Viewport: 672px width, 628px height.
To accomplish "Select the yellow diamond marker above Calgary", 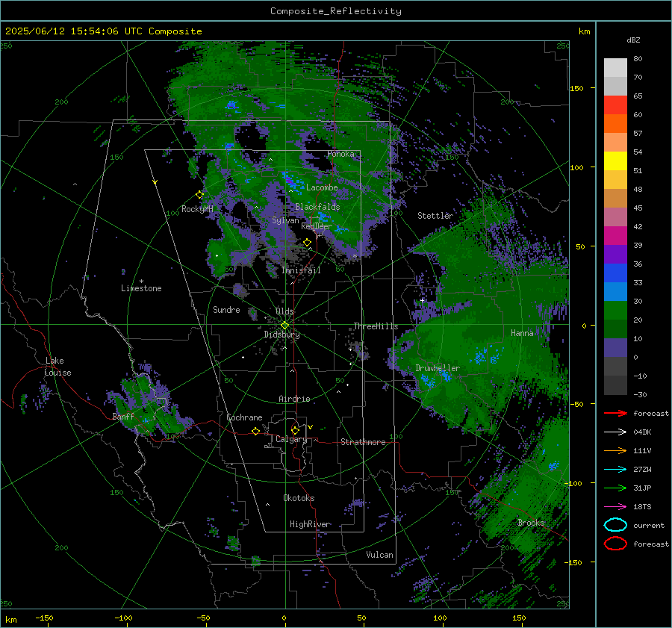I will (x=295, y=430).
